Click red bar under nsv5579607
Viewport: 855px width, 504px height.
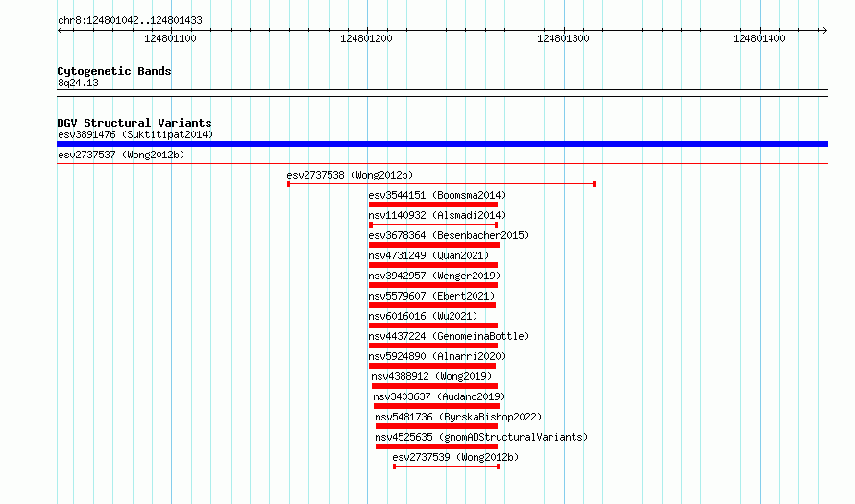click(x=432, y=305)
